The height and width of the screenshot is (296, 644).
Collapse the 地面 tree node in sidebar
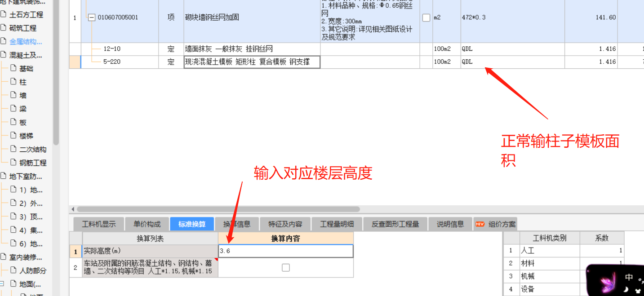coord(2,284)
